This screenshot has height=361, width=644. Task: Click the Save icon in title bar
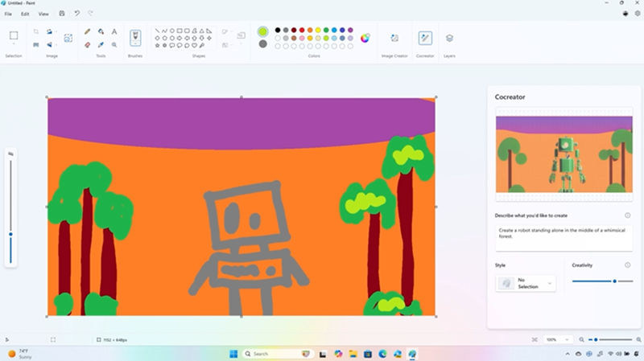[62, 14]
